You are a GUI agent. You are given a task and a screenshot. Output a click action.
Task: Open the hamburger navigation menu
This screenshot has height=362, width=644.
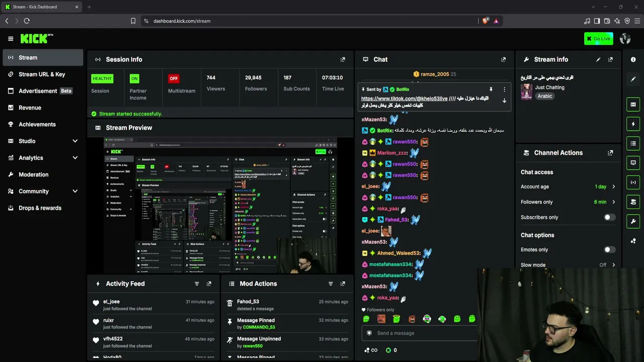[x=11, y=39]
